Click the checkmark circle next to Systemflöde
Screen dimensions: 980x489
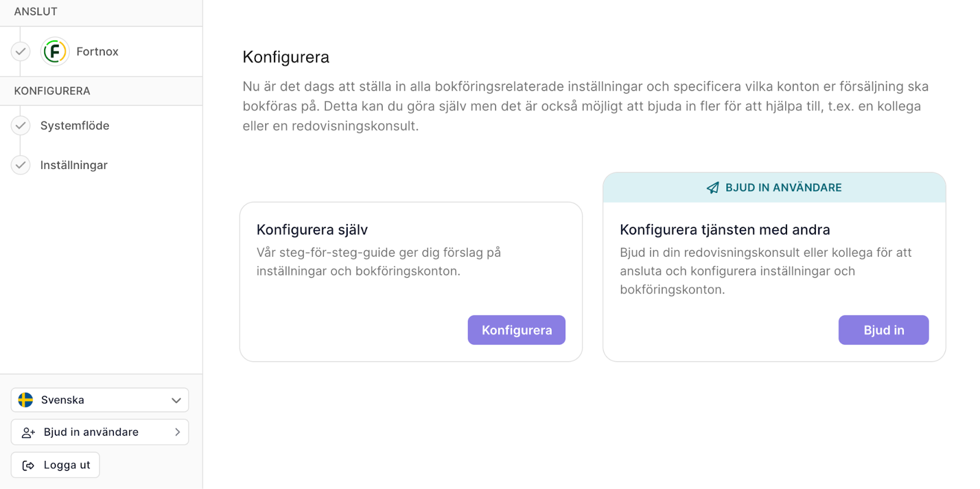click(x=21, y=126)
